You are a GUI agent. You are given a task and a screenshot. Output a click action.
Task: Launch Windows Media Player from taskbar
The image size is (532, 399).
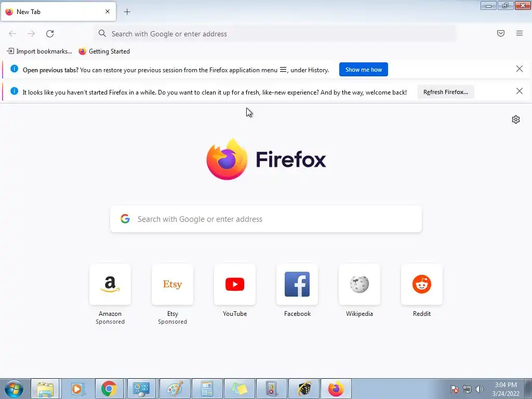(77, 389)
